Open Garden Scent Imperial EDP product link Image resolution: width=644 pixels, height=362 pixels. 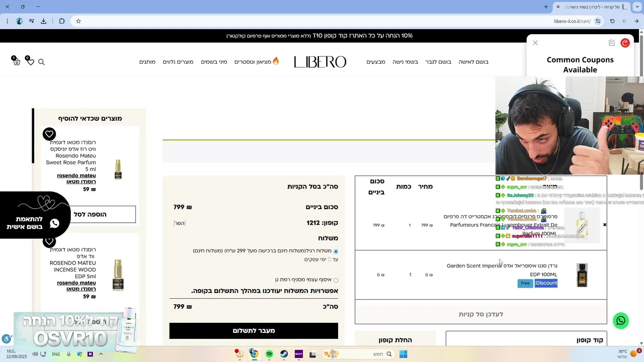[502, 270]
